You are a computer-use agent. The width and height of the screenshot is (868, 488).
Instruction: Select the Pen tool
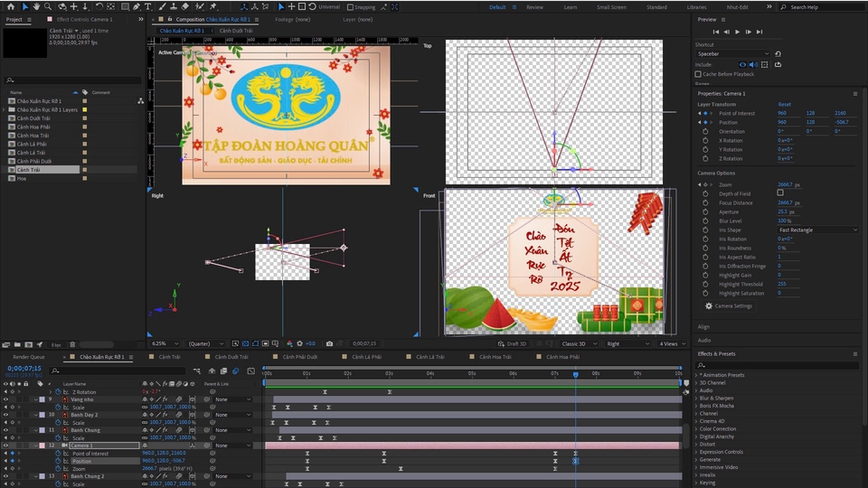[137, 6]
